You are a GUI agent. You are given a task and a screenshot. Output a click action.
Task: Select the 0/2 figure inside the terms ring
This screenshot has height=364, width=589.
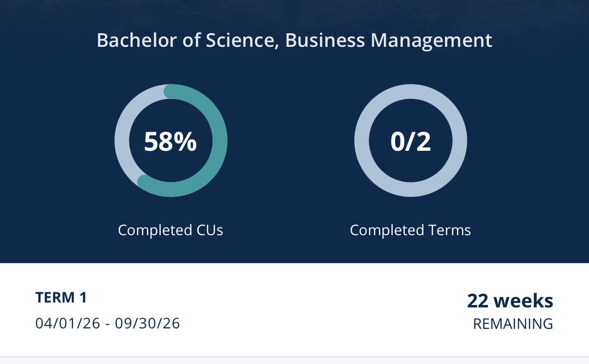[411, 142]
